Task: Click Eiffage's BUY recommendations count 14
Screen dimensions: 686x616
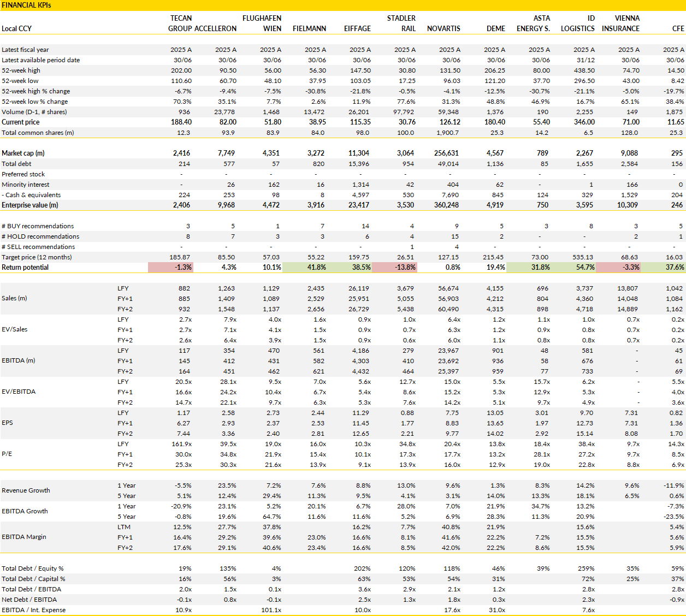Action: pos(365,226)
